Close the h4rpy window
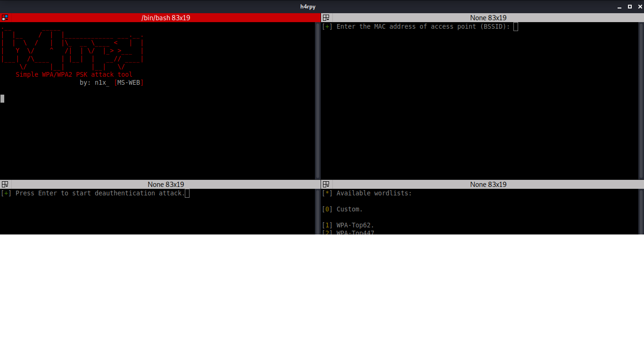The width and height of the screenshot is (644, 347). coord(638,7)
